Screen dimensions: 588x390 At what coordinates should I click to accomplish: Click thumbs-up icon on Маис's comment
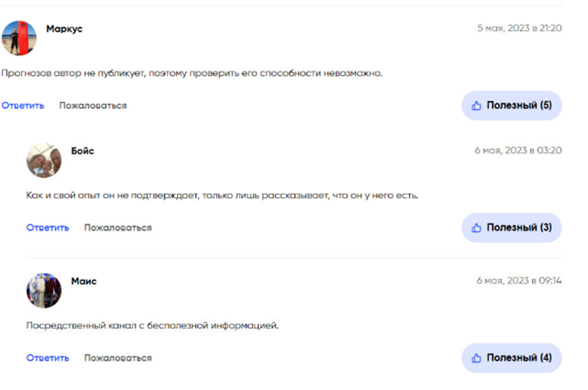(x=476, y=358)
